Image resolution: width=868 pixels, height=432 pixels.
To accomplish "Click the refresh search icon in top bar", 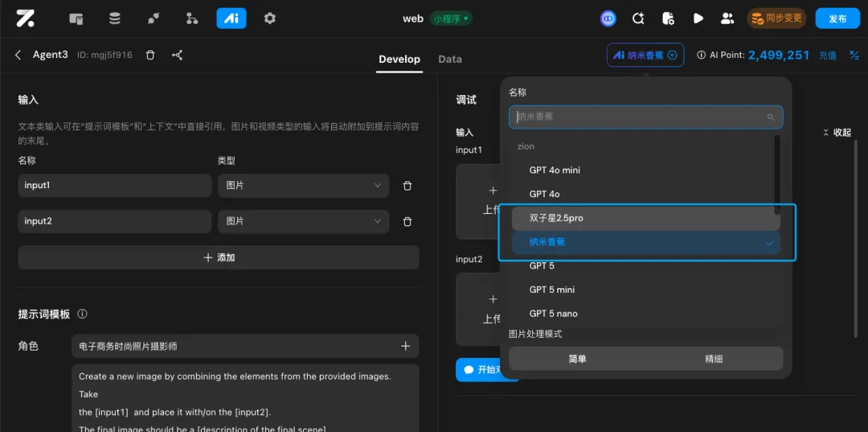I will [x=638, y=19].
